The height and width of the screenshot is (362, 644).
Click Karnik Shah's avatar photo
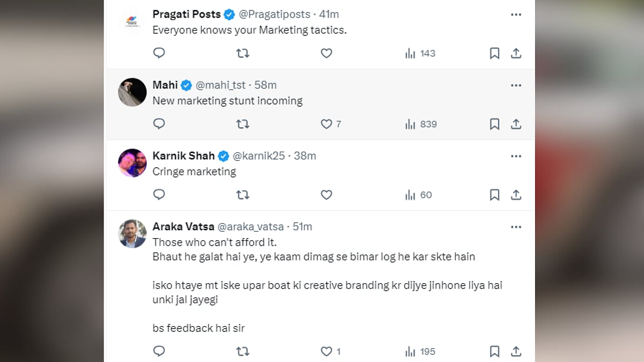click(x=132, y=163)
